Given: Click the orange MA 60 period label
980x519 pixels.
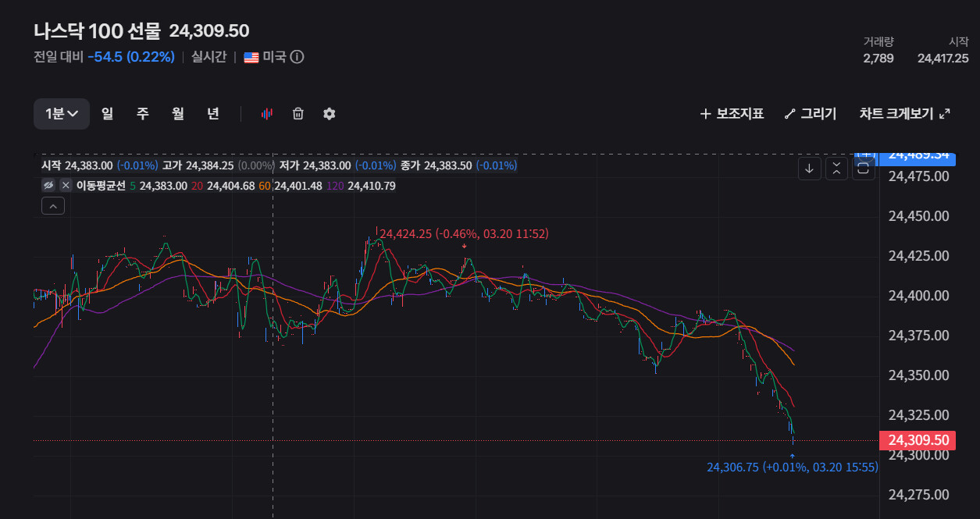Looking at the screenshot, I should pyautogui.click(x=264, y=186).
